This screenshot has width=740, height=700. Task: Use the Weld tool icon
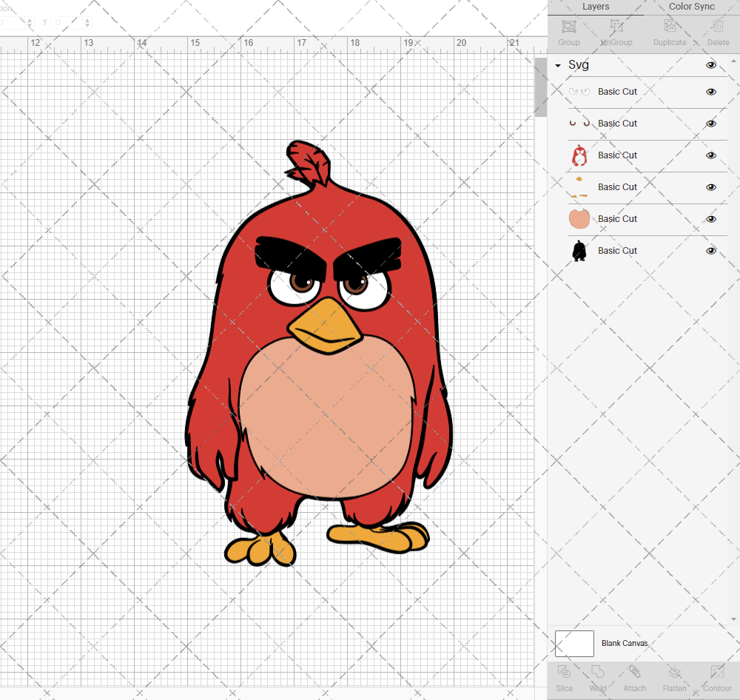click(597, 672)
